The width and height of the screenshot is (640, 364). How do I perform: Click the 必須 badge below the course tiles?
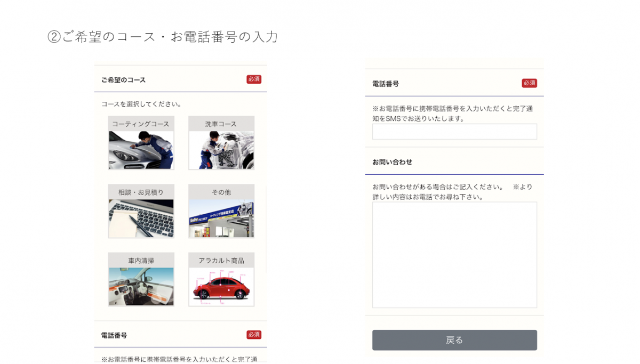(254, 335)
